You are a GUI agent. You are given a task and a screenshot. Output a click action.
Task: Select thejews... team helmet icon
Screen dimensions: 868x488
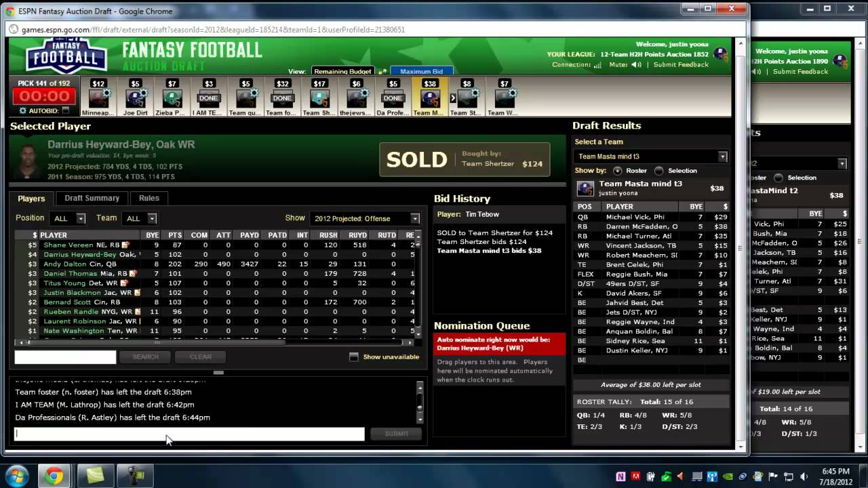click(x=356, y=99)
